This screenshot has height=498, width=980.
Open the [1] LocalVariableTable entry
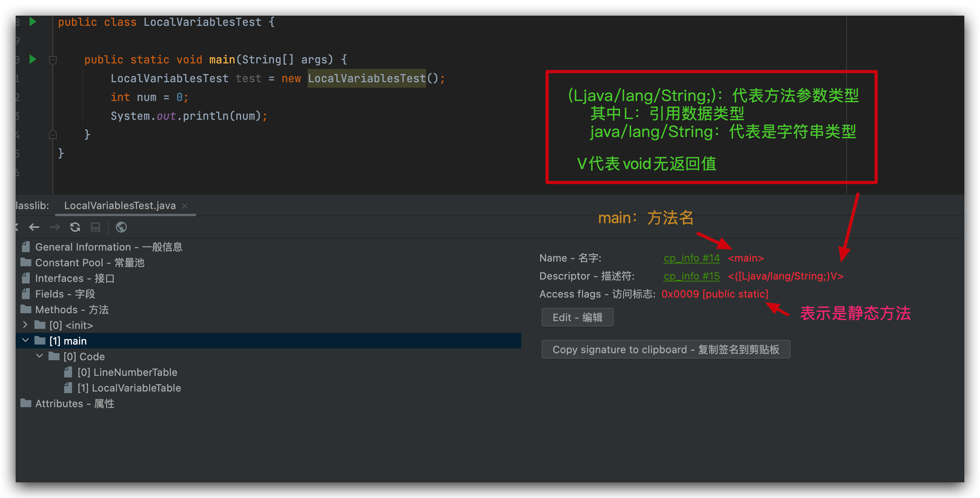(129, 388)
